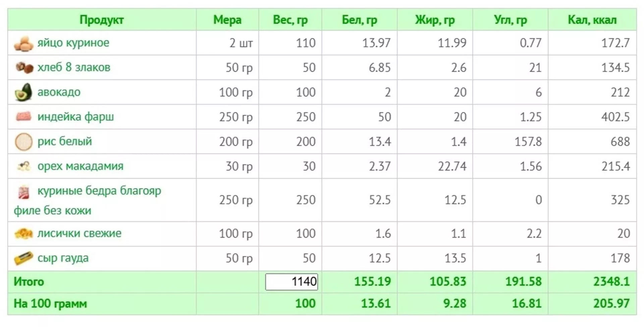Click the fresh chanterelles icon
This screenshot has width=644, height=327.
(x=23, y=233)
